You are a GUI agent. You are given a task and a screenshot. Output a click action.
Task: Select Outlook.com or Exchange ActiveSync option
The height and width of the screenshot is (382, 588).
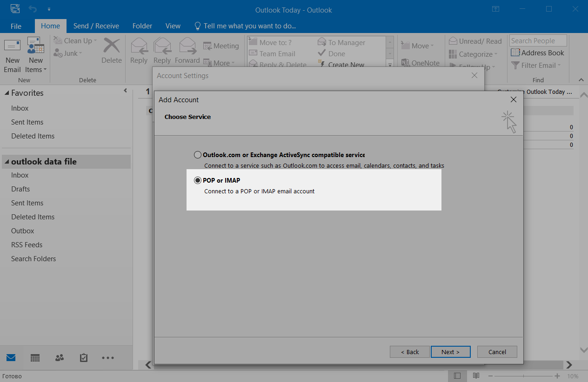[198, 155]
